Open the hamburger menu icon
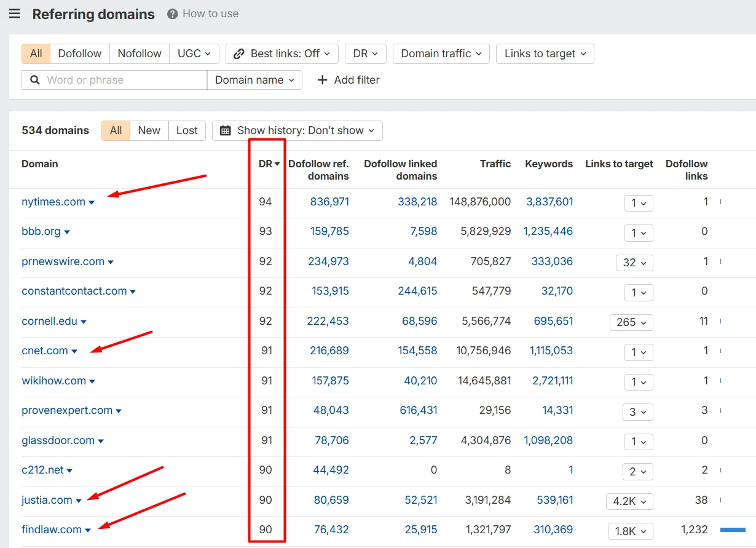This screenshot has height=548, width=756. (x=15, y=14)
